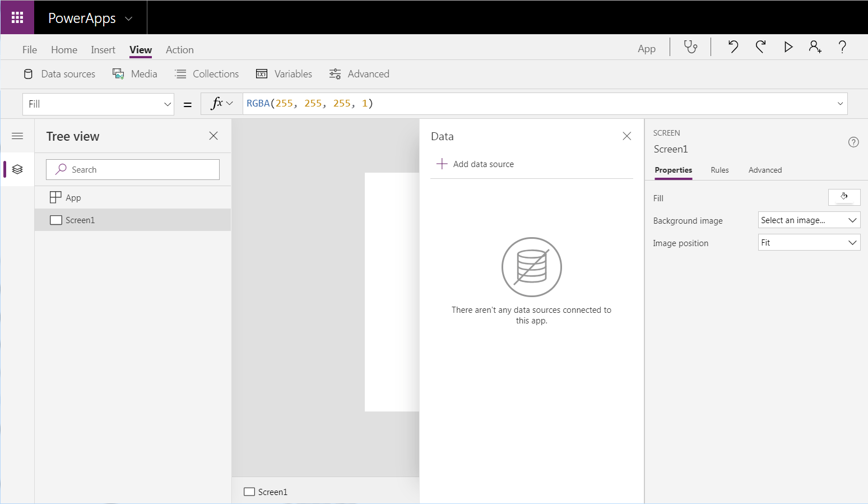868x504 pixels.
Task: Open the Data sources panel
Action: [58, 73]
